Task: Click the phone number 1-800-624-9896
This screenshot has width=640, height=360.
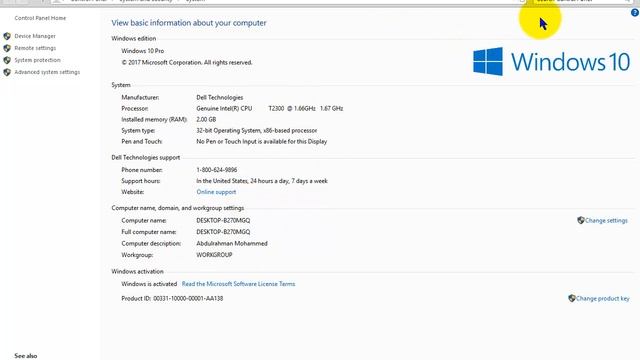Action: pyautogui.click(x=217, y=170)
